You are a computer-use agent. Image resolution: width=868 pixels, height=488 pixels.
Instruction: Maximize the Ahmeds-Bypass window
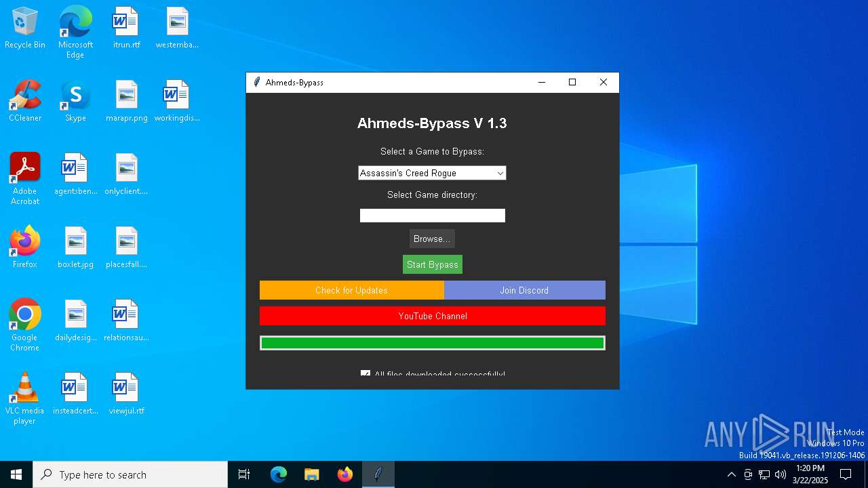[x=572, y=82]
